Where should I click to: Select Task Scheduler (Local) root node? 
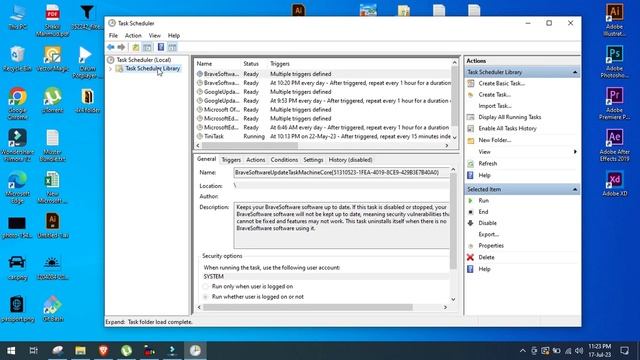(144, 60)
